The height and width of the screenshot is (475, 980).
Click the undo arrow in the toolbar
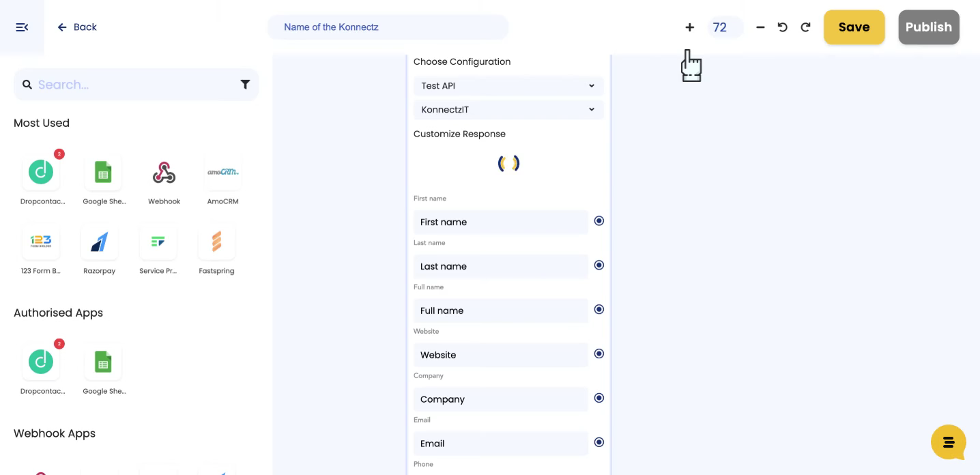(783, 27)
